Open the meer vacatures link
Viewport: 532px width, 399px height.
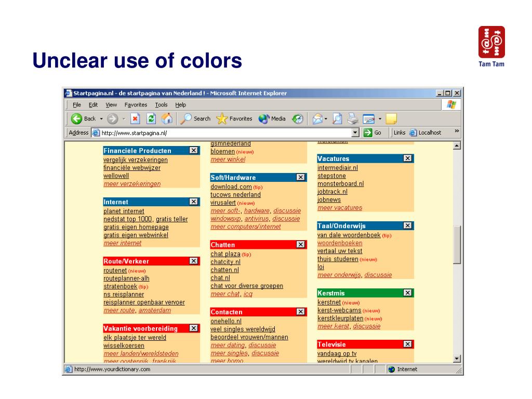pyautogui.click(x=340, y=208)
